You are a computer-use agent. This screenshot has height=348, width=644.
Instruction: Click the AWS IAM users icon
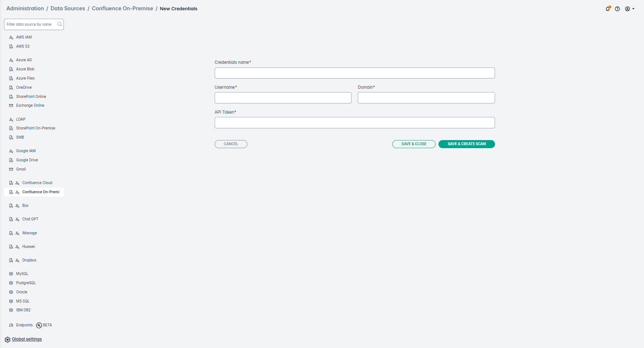pos(11,37)
